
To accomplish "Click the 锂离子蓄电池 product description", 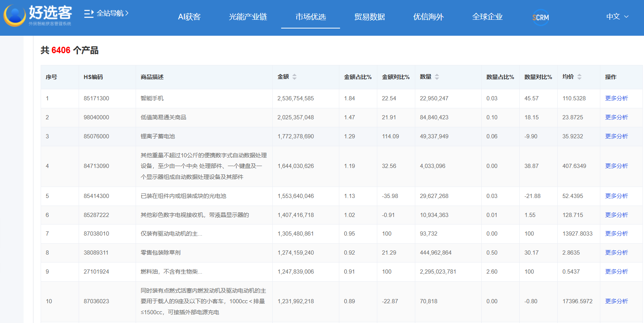I will (x=158, y=136).
